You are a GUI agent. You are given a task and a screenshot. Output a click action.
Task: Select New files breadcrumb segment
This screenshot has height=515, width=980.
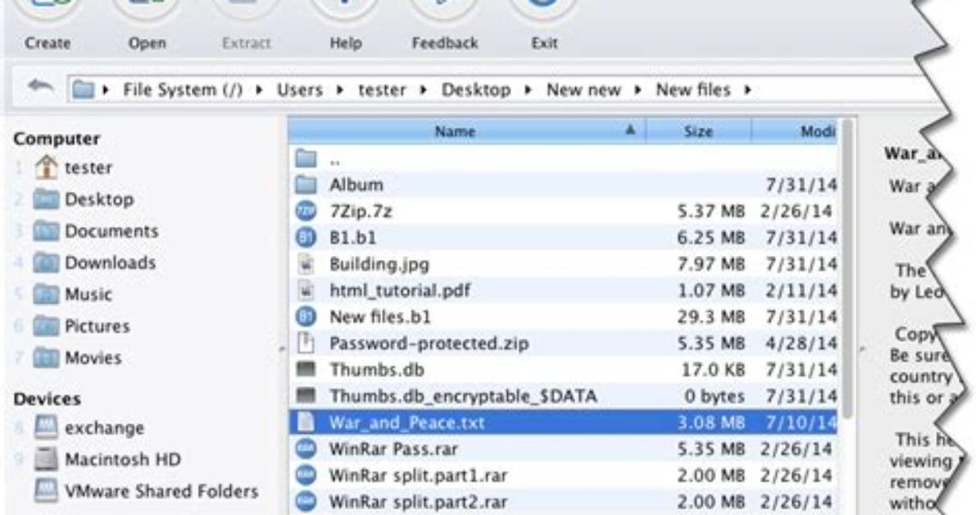692,90
